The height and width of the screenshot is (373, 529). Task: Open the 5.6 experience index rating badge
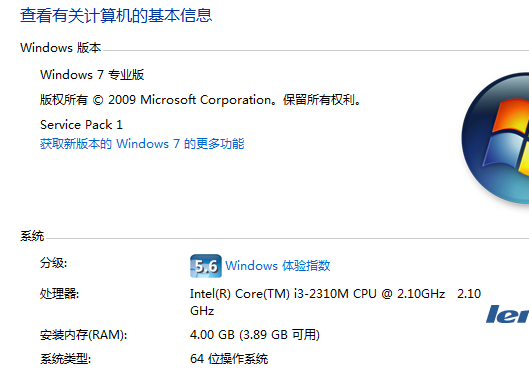(206, 266)
